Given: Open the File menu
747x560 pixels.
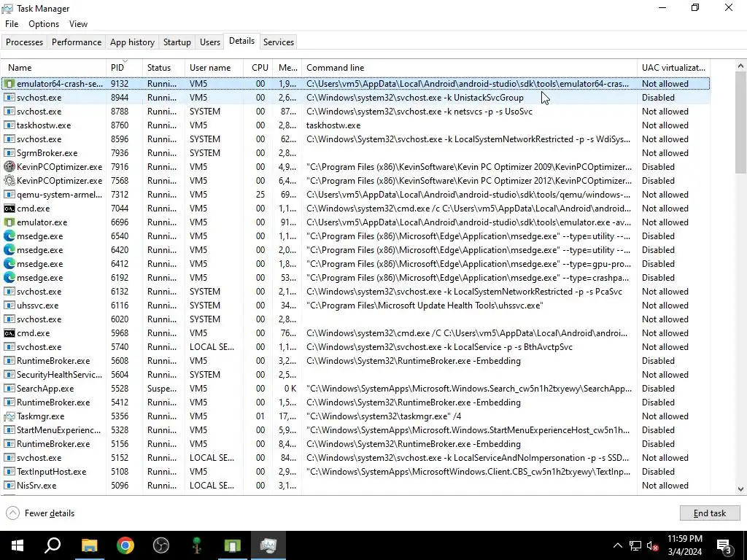Looking at the screenshot, I should (12, 24).
